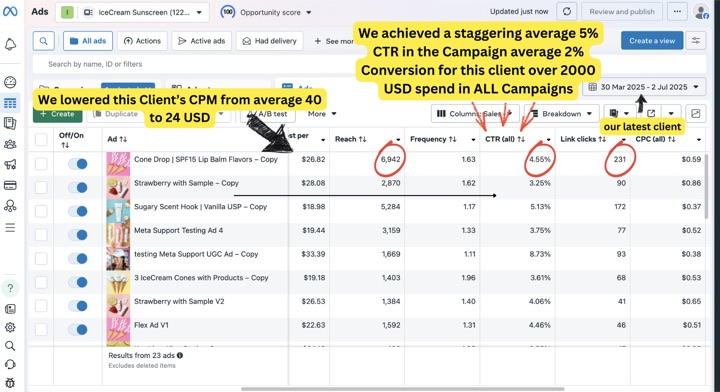The width and height of the screenshot is (720, 392).
Task: Open the sidebar search magnifier icon
Action: 10,346
